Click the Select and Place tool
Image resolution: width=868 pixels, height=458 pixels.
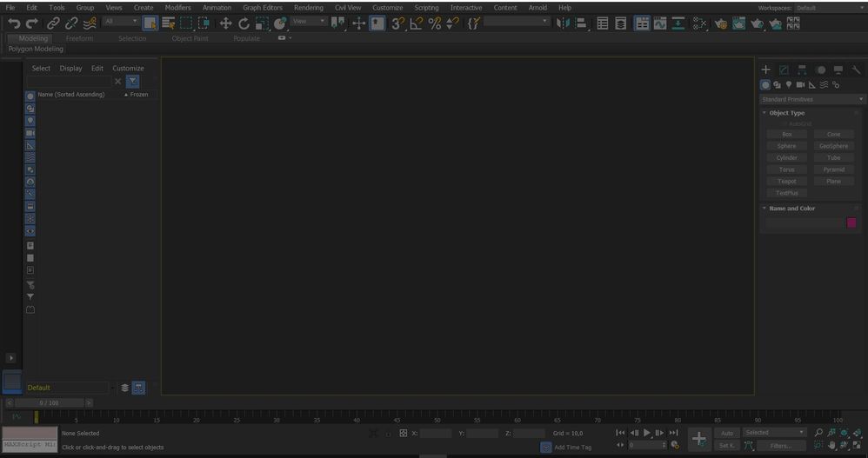280,23
